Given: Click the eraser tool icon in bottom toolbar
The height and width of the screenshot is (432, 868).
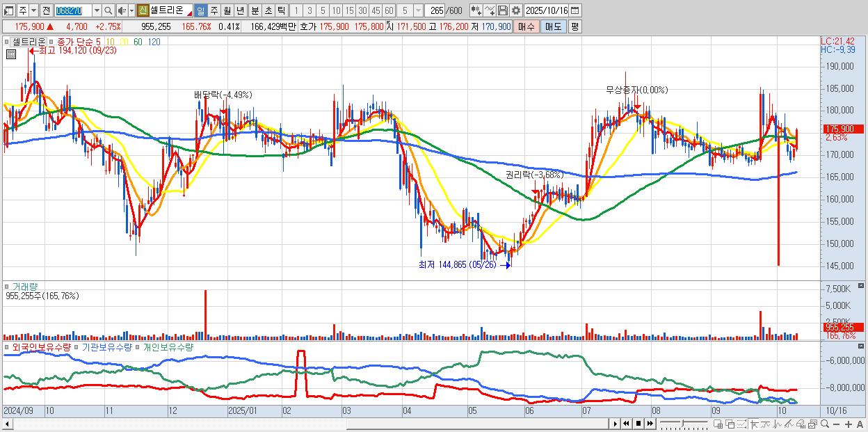Looking at the screenshot, I should 801,424.
